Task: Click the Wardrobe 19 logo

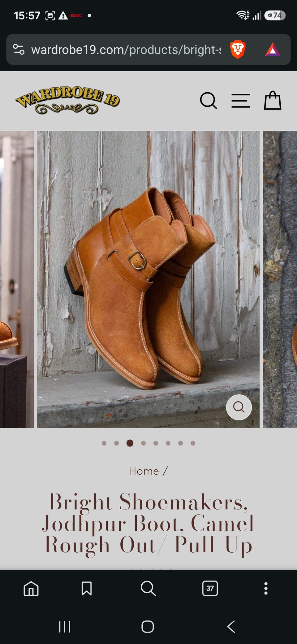Action: point(68,100)
